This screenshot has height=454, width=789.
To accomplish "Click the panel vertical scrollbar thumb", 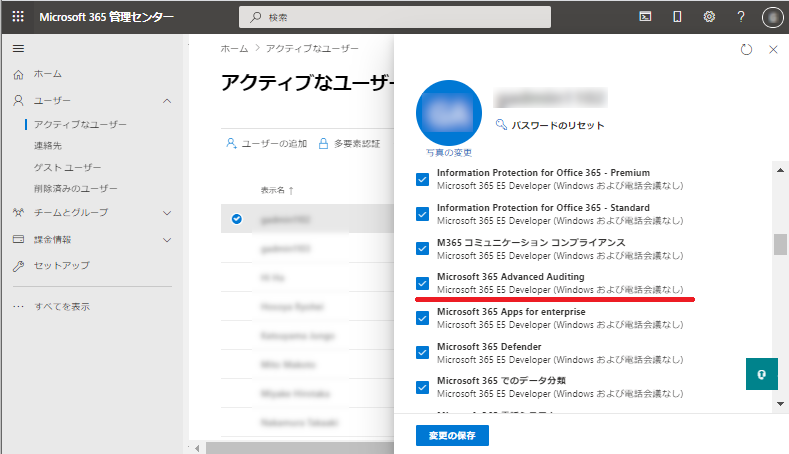I will (x=780, y=245).
